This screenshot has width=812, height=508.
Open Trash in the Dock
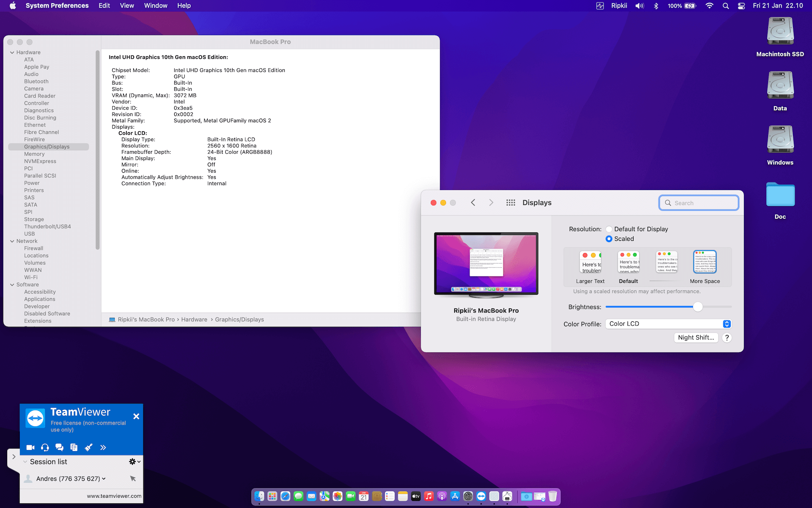[x=553, y=496]
